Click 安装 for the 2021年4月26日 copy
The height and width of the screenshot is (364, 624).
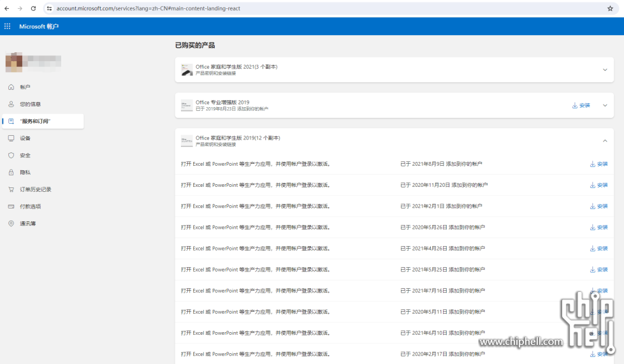pos(599,248)
